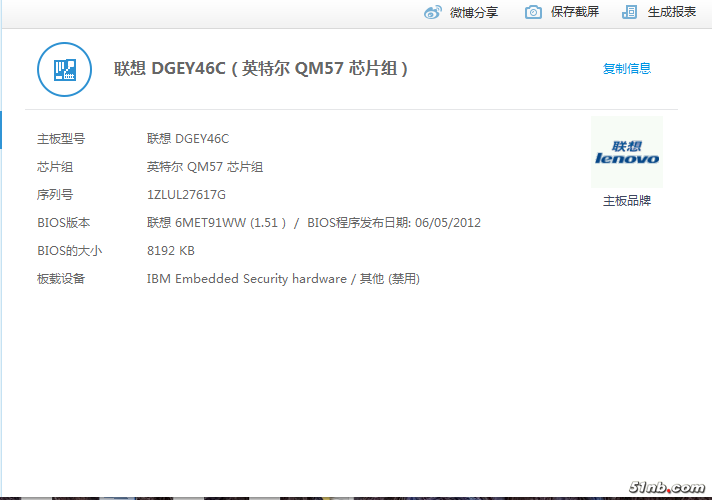
Task: Click the camera screenshot icon
Action: click(533, 12)
